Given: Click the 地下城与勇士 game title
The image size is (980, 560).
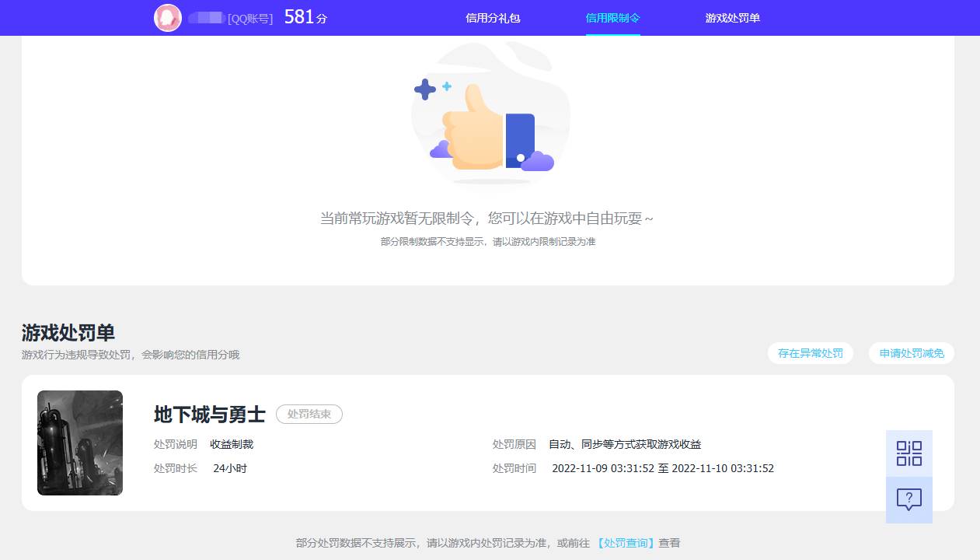Looking at the screenshot, I should (x=208, y=414).
